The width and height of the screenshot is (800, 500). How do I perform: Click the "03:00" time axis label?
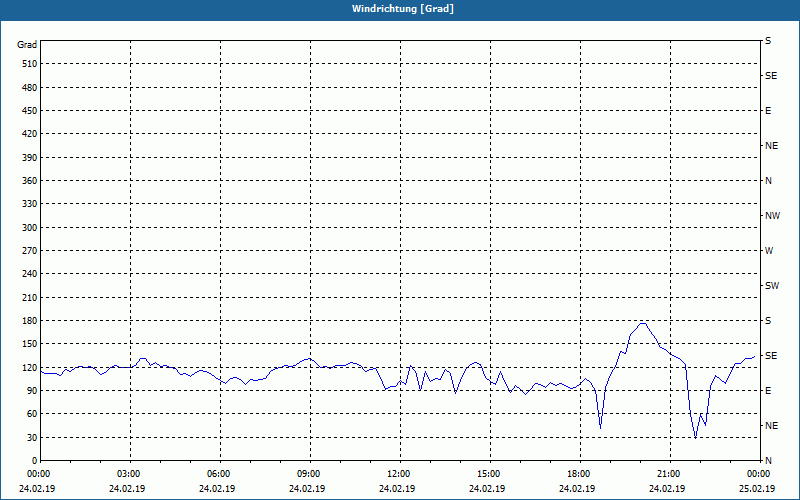[x=130, y=474]
